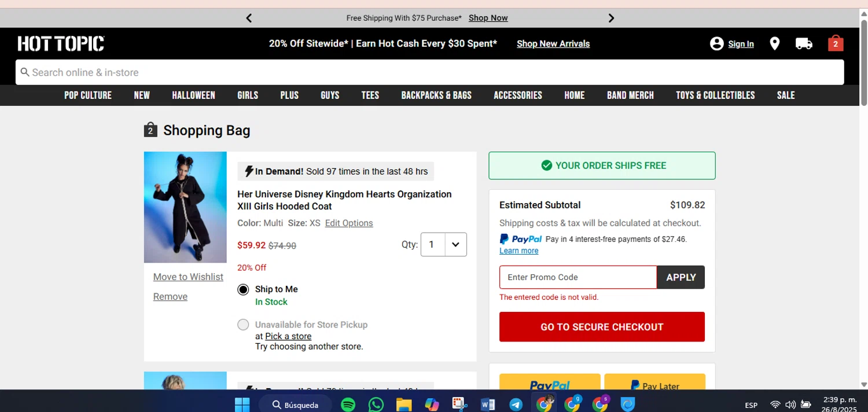Open the Plus menu

coord(289,95)
